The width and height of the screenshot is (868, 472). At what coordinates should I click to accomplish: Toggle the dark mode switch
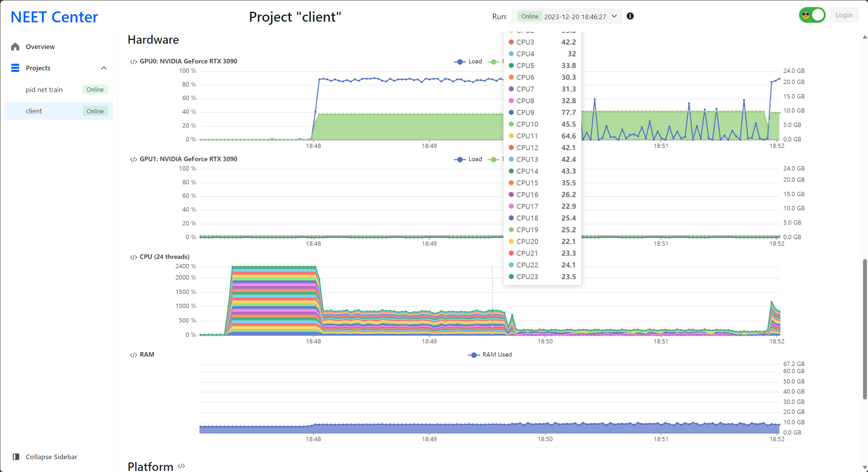tap(812, 15)
